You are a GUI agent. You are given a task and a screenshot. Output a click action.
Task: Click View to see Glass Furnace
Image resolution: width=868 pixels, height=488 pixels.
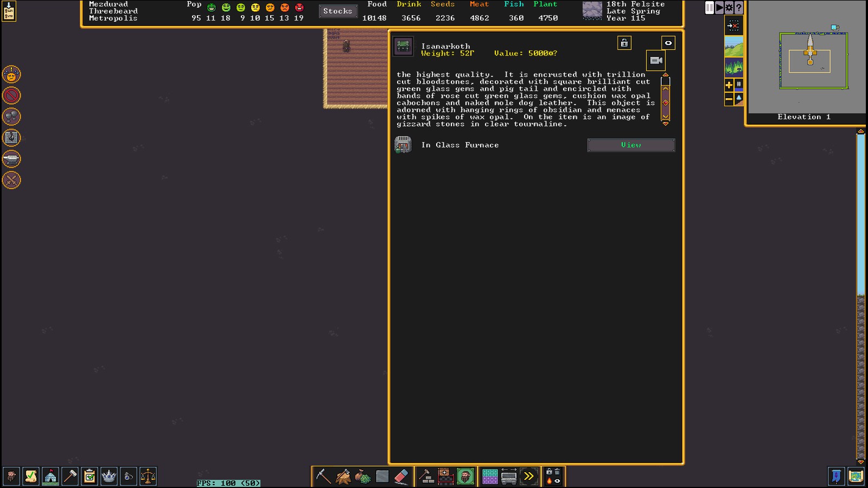click(631, 145)
